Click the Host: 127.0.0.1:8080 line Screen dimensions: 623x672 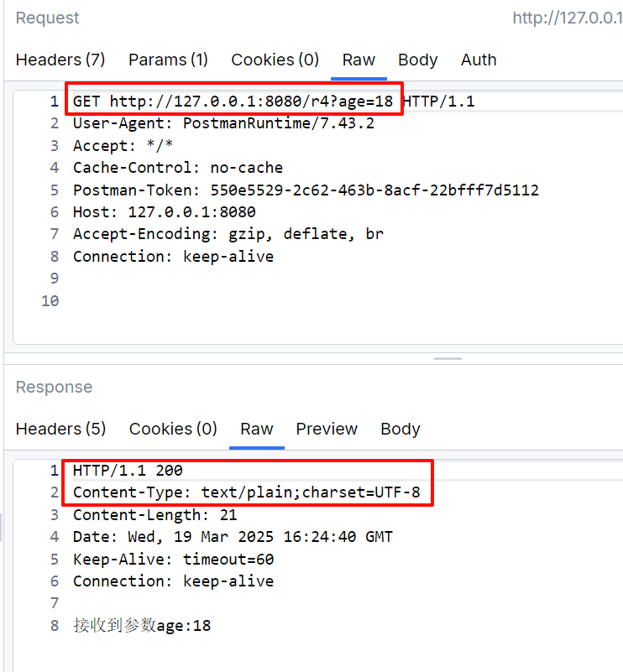[x=165, y=212]
